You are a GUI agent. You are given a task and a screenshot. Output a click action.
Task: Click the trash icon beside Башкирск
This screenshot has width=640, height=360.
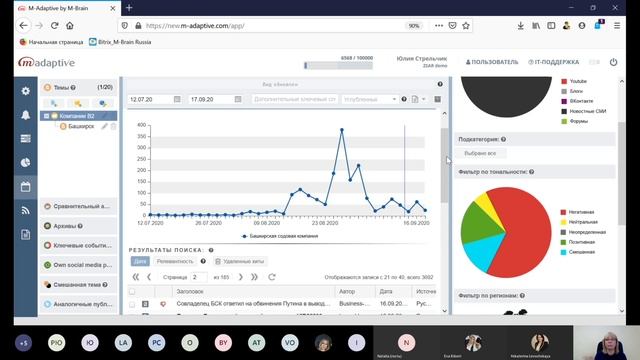113,126
